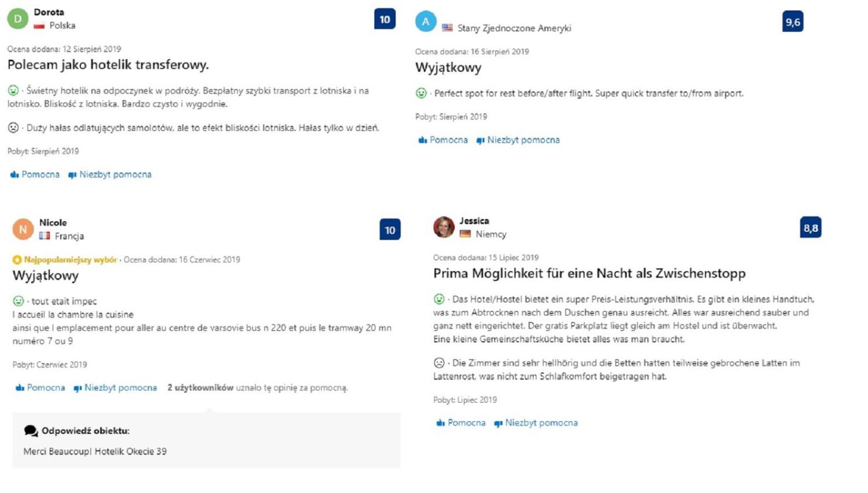Viewport: 868px width, 493px height.
Task: Open Jessica's profile photo
Action: pyautogui.click(x=444, y=227)
